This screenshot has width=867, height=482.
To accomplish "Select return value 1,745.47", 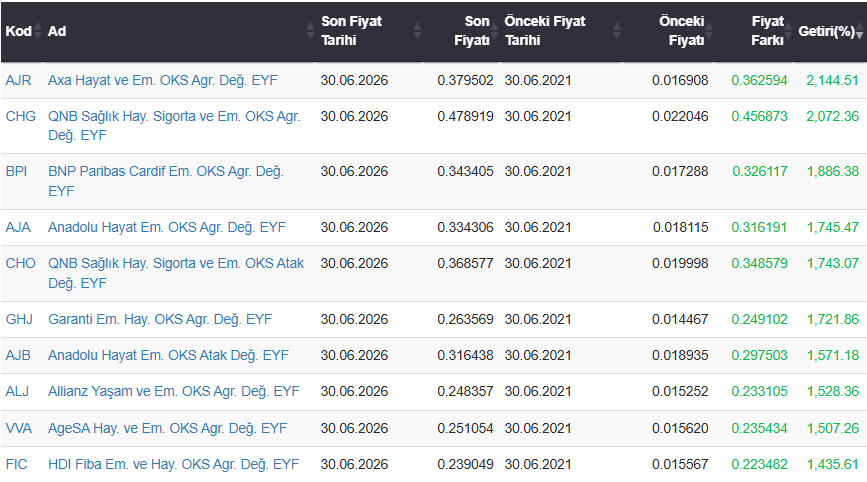I will [833, 227].
